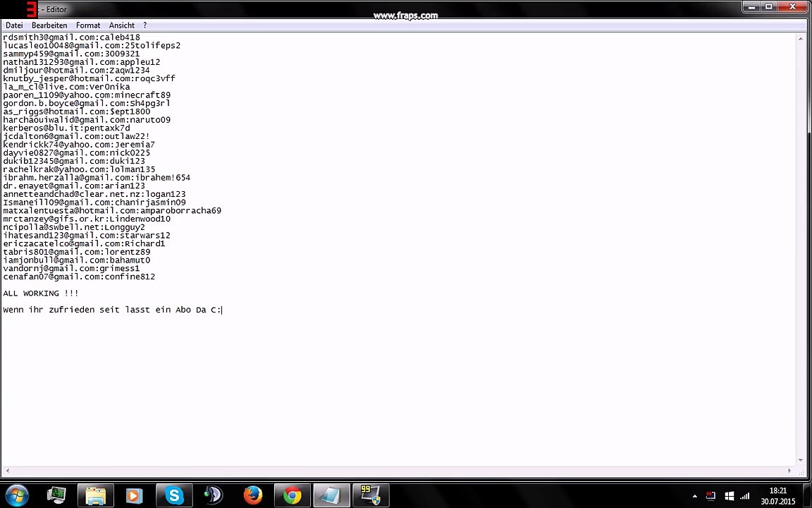Click the horizontal scrollbar left arrow
Image resolution: width=812 pixels, height=508 pixels.
[7, 471]
